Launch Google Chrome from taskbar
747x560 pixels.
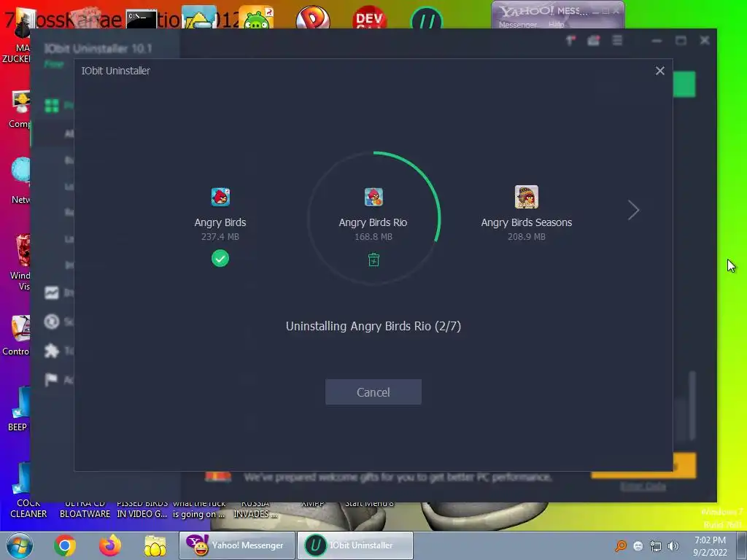pos(65,545)
